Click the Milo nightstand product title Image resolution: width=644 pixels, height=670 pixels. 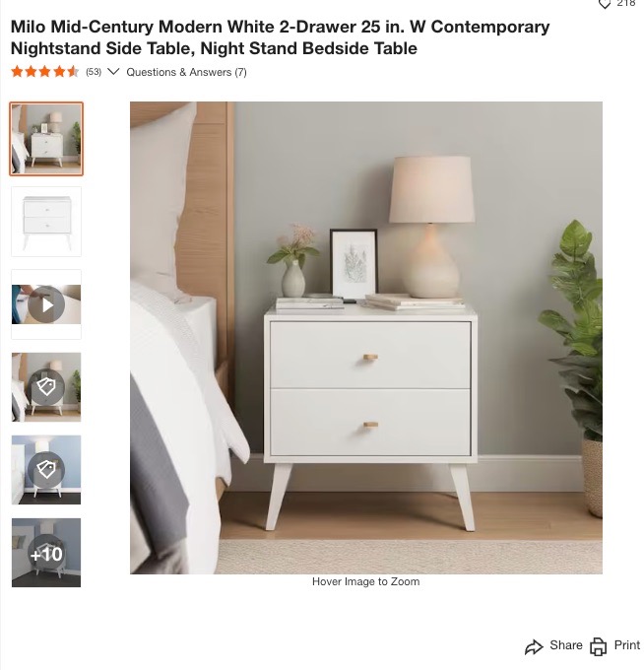tap(280, 37)
